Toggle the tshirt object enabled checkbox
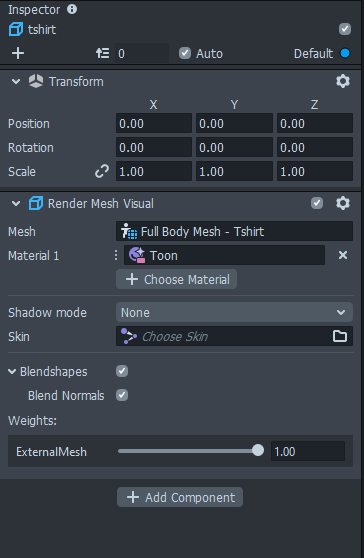This screenshot has width=364, height=558. click(x=345, y=29)
